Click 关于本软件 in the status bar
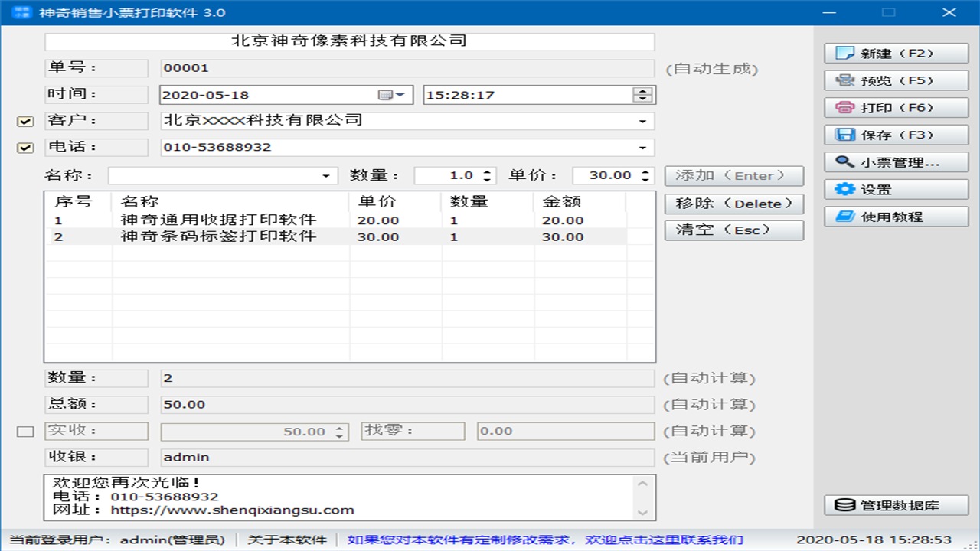Screen dimensions: 980x551 (x=287, y=540)
